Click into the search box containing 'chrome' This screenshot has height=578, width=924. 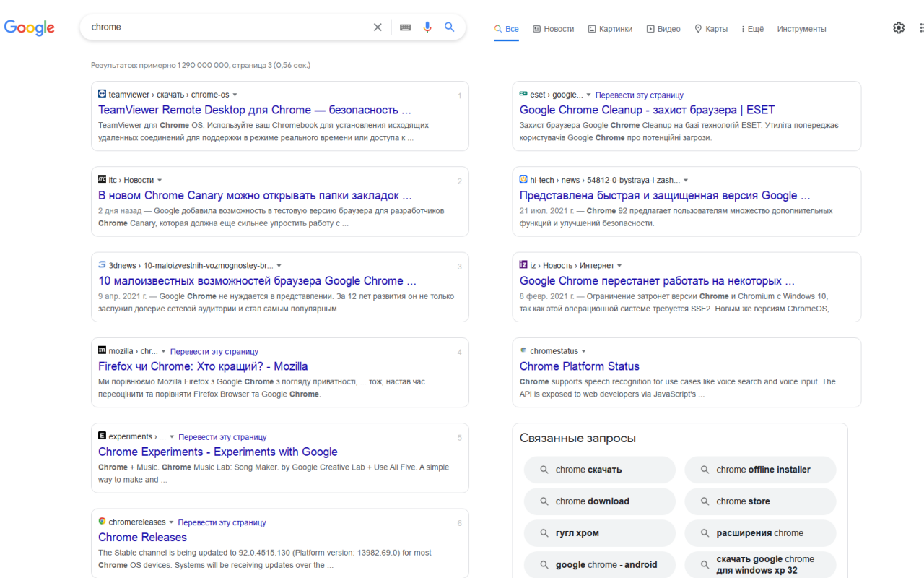pyautogui.click(x=227, y=27)
